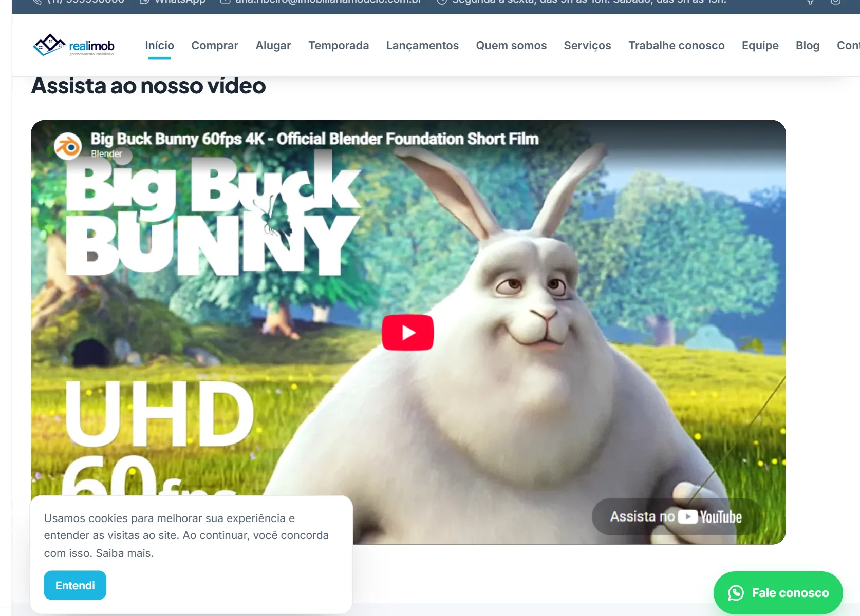This screenshot has width=860, height=616.
Task: Click the realimob logo
Action: [73, 45]
